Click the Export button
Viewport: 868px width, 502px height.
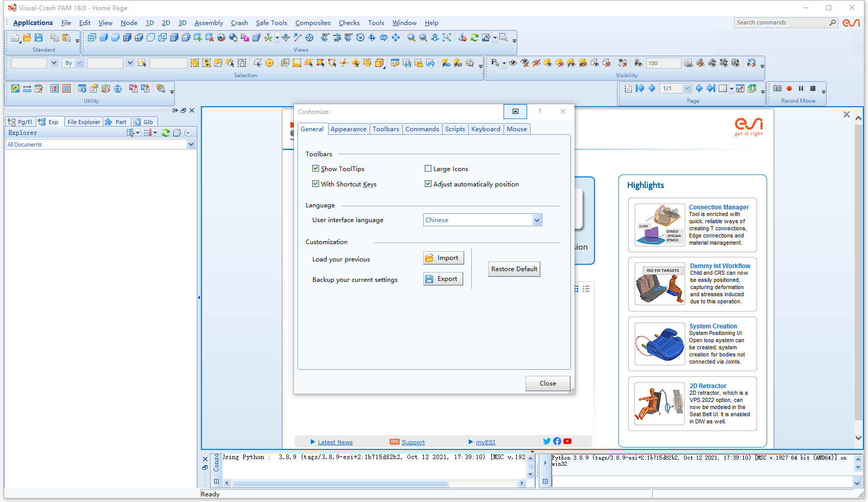[x=443, y=279]
